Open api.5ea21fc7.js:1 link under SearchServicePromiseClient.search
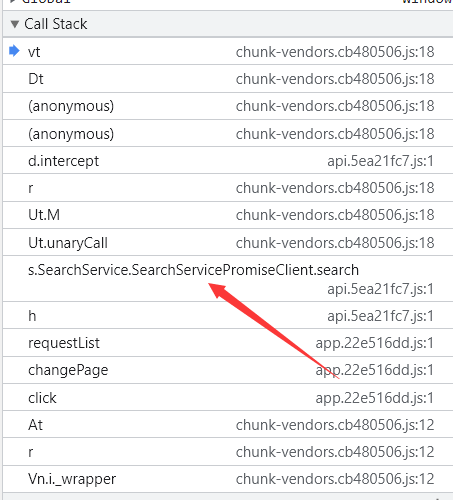 coord(380,289)
